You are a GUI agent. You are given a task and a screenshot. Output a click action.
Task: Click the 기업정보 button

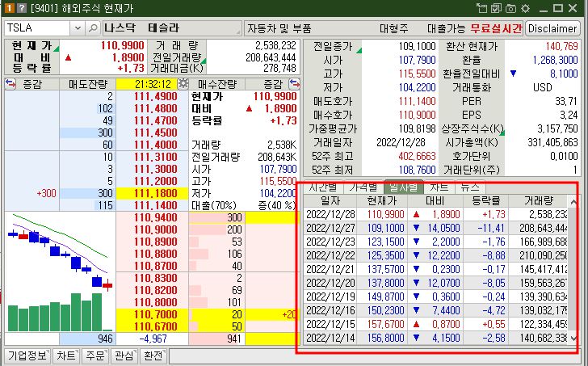click(x=27, y=355)
